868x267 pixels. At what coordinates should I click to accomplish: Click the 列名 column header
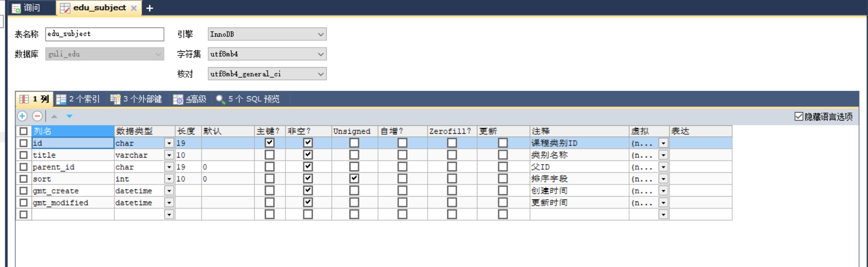(x=73, y=131)
